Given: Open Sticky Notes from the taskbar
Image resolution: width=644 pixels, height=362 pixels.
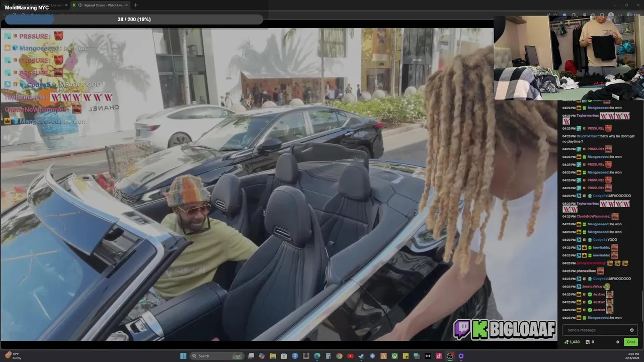Looking at the screenshot, I should [406, 356].
